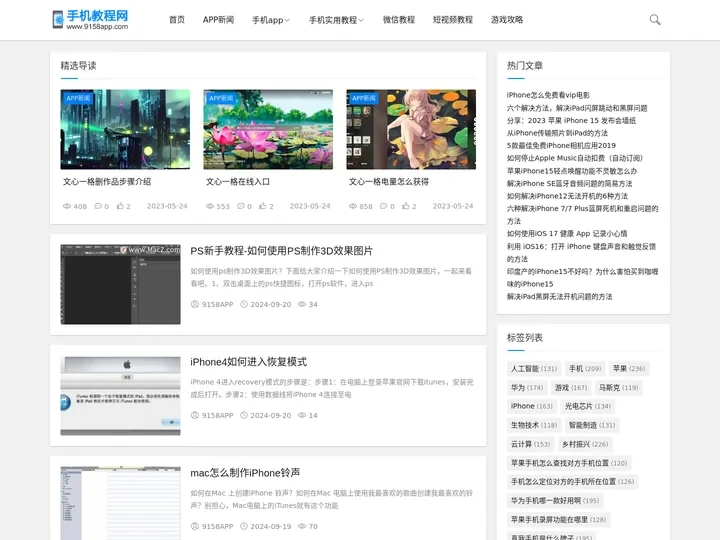The width and height of the screenshot is (720, 540).
Task: Open lotus pond thumbnail of 文心一格在线入口
Action: (x=268, y=129)
